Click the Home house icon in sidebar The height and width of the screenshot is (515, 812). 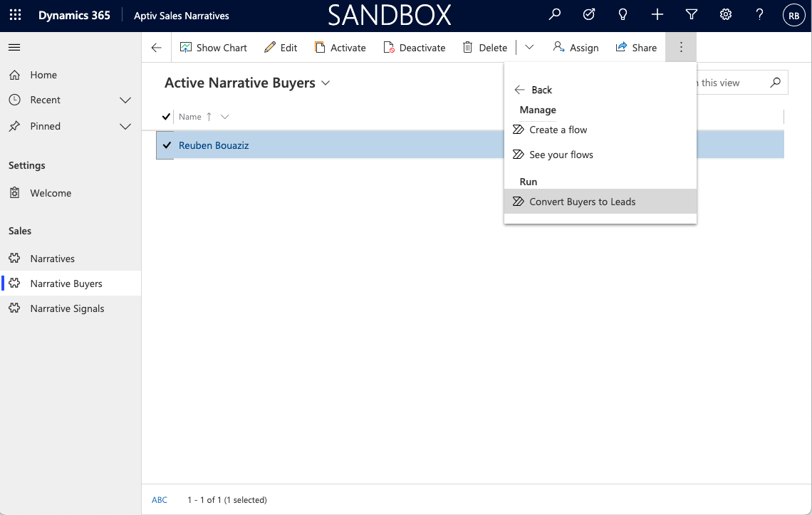14,75
